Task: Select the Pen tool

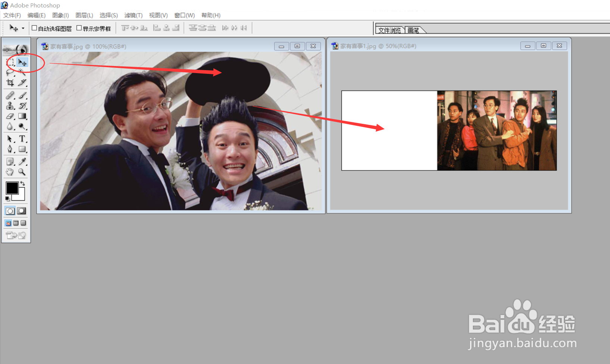Action: tap(10, 149)
